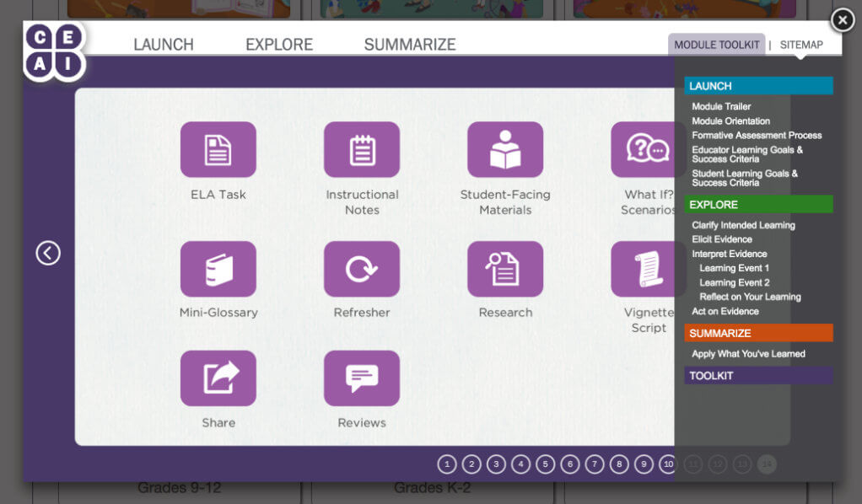Screen dimensions: 862x504
Task: Open the Reviews speech bubble icon
Action: pos(362,378)
